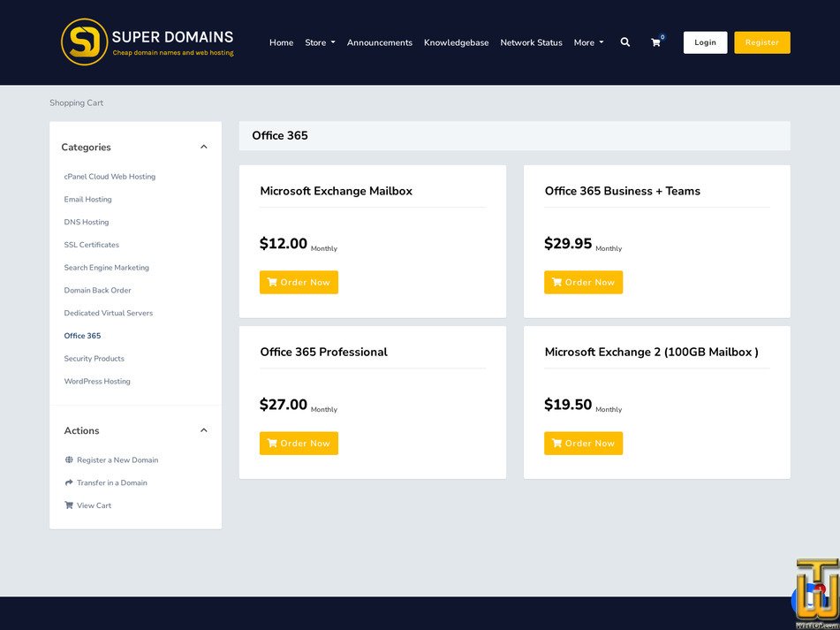Click the $12.00 price text
The height and width of the screenshot is (630, 840).
[x=284, y=243]
